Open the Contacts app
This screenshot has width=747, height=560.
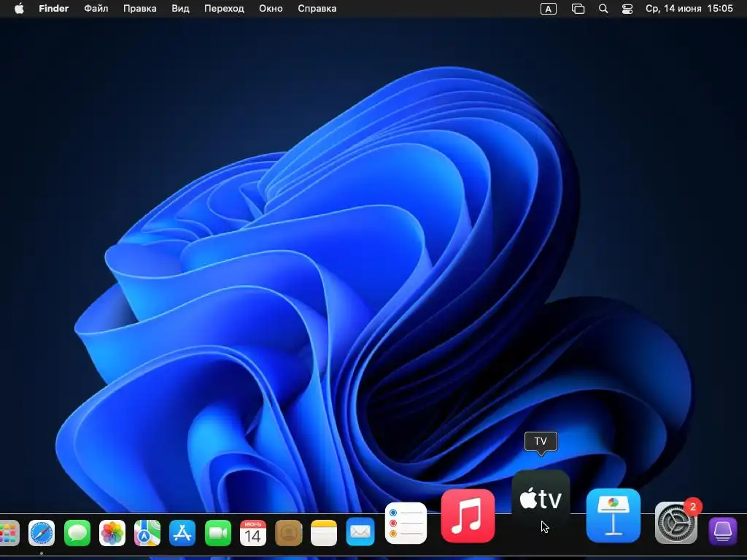[x=289, y=532]
